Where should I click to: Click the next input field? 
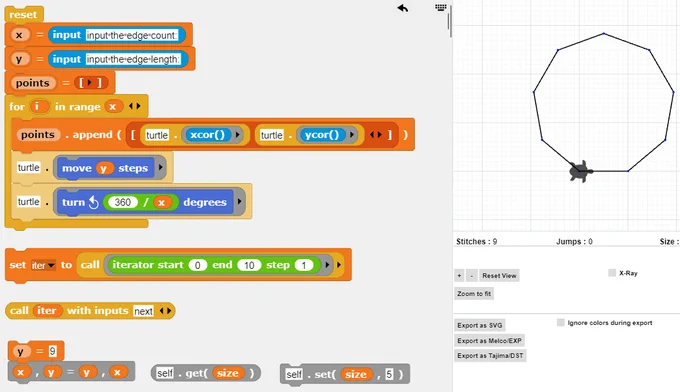(x=144, y=311)
